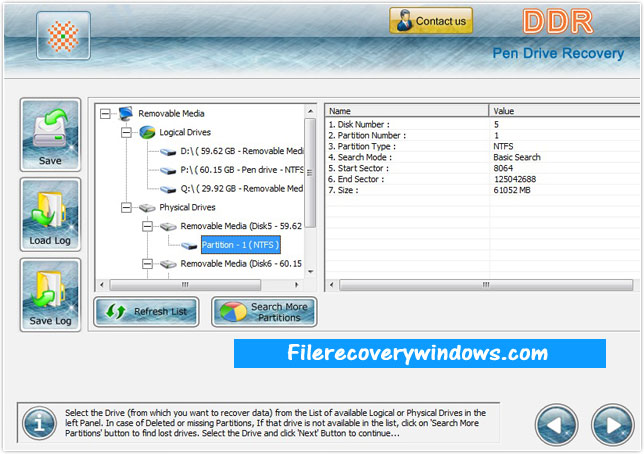The width and height of the screenshot is (644, 454).
Task: Click the P:\ pen drive icon
Action: (x=168, y=171)
